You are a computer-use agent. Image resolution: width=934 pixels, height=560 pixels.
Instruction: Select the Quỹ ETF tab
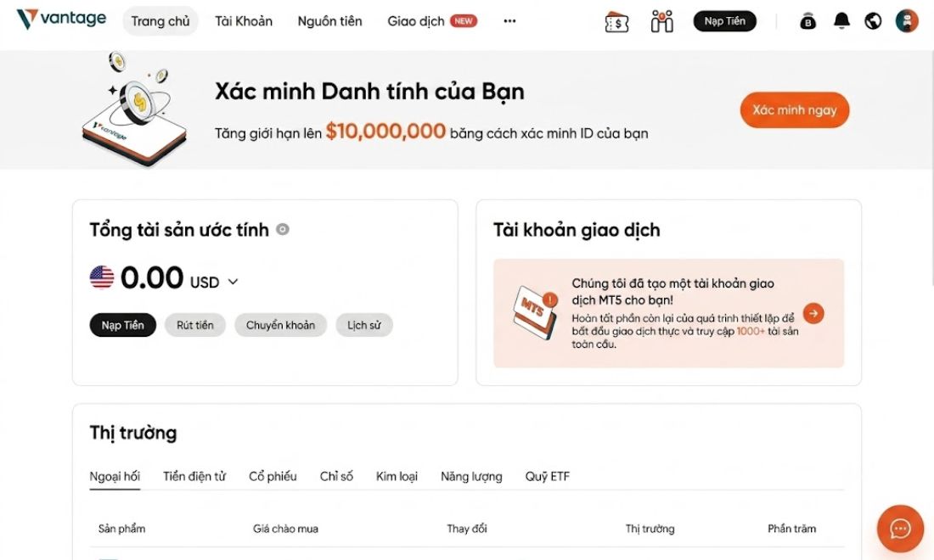tap(548, 477)
